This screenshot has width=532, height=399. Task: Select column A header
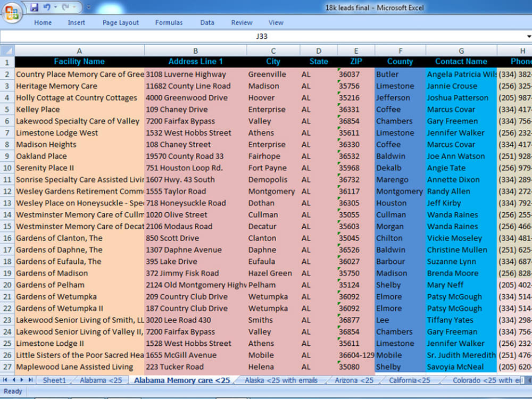[79, 51]
